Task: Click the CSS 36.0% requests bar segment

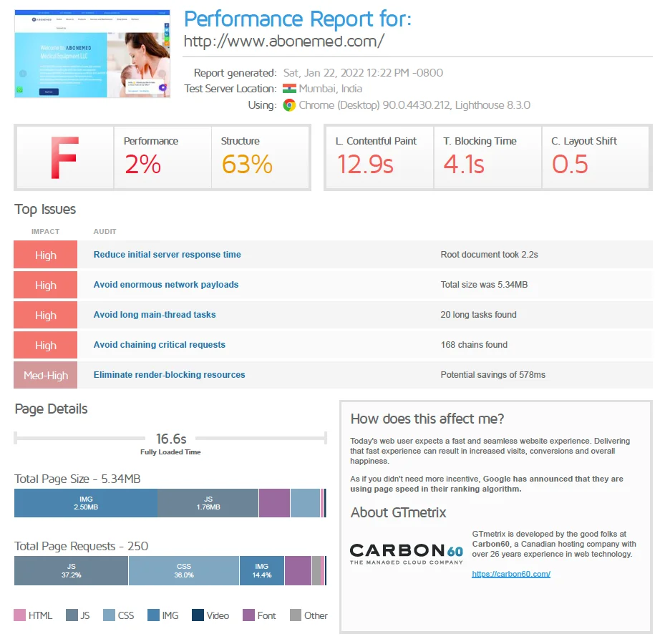Action: click(x=184, y=570)
